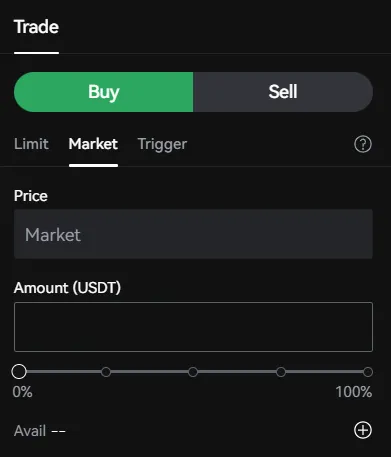Click the Price label

tap(31, 196)
